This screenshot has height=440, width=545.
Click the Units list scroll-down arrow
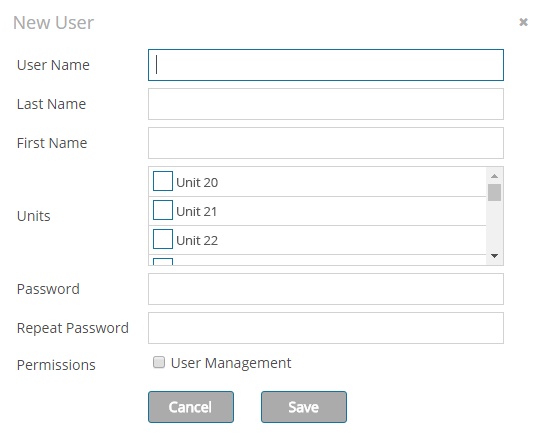coord(494,256)
